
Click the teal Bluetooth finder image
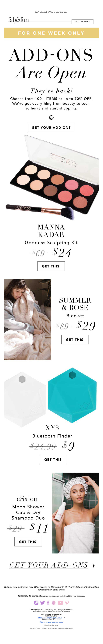pyautogui.click(x=72, y=395)
